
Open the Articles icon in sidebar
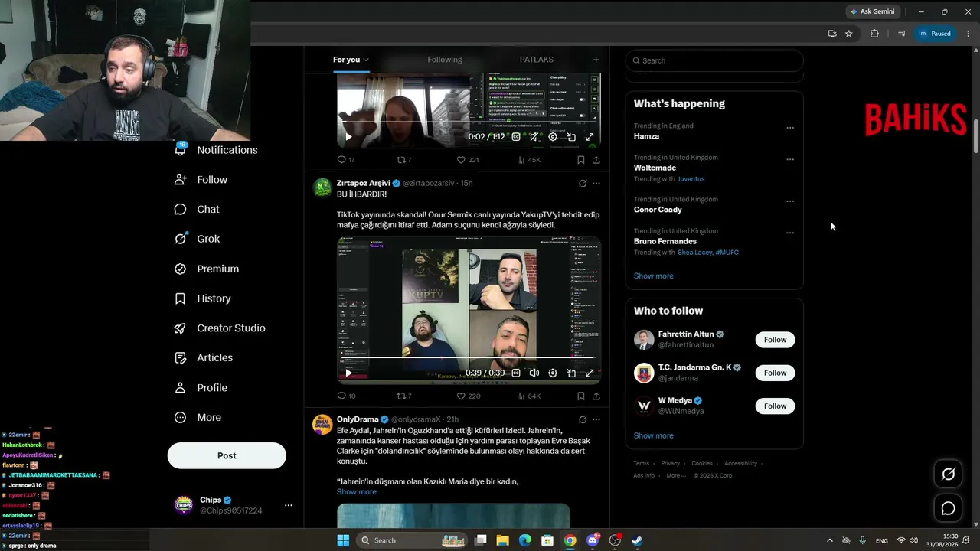coord(181,357)
